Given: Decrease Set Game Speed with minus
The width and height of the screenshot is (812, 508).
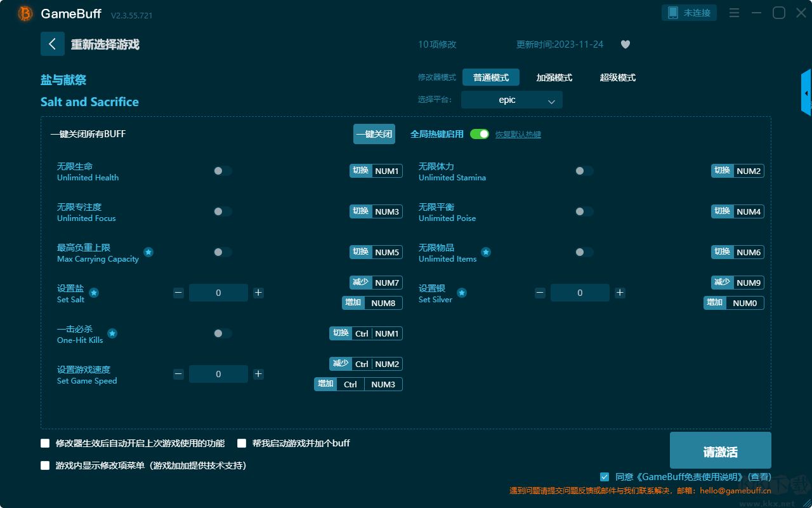Looking at the screenshot, I should point(178,374).
